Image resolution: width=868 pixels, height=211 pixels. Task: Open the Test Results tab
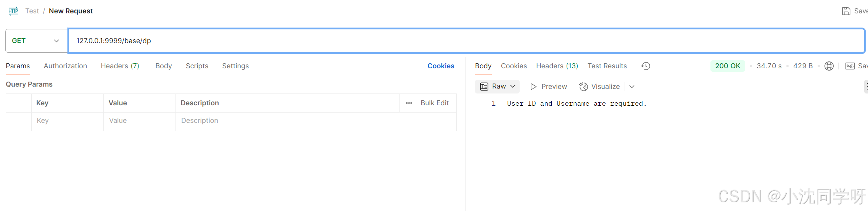[607, 66]
